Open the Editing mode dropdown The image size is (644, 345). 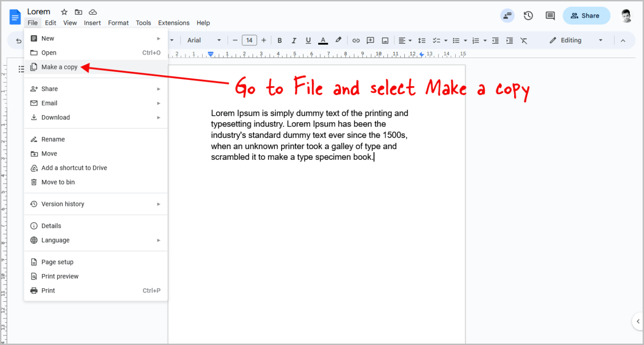576,40
